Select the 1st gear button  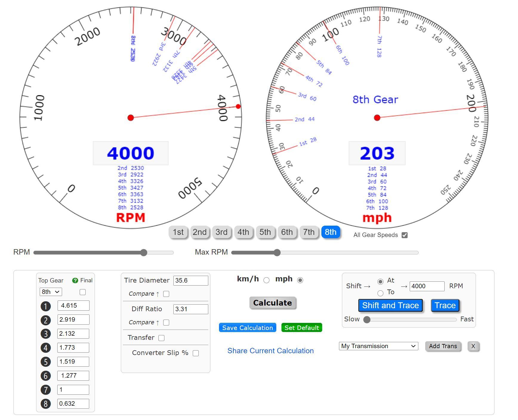tap(178, 232)
